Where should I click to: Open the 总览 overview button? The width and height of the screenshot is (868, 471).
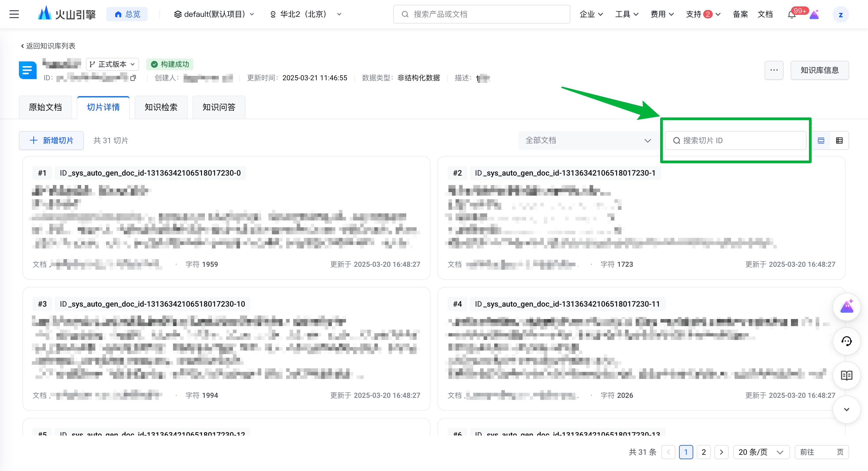127,14
